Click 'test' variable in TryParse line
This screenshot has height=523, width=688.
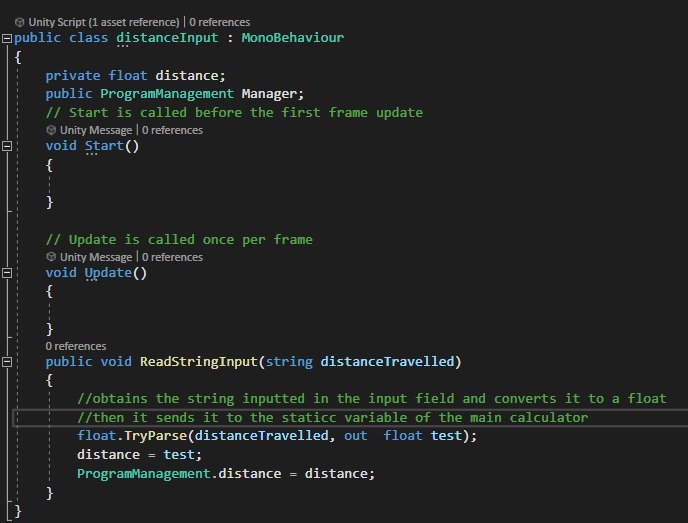pos(446,436)
